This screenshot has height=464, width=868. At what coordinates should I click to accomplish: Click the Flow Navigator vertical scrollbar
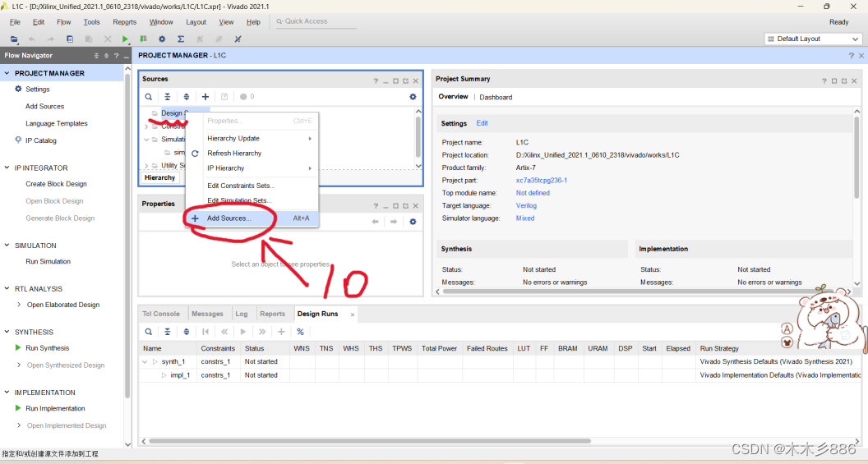pos(128,235)
